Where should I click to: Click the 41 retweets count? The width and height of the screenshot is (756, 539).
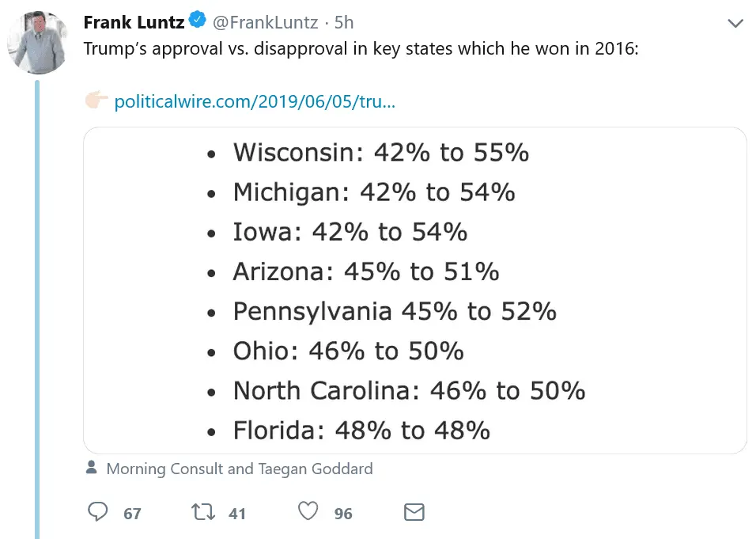click(x=237, y=514)
